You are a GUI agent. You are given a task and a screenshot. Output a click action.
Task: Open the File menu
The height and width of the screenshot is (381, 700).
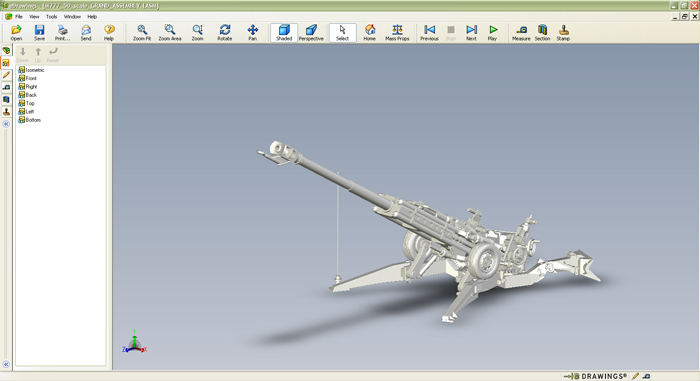[x=19, y=17]
